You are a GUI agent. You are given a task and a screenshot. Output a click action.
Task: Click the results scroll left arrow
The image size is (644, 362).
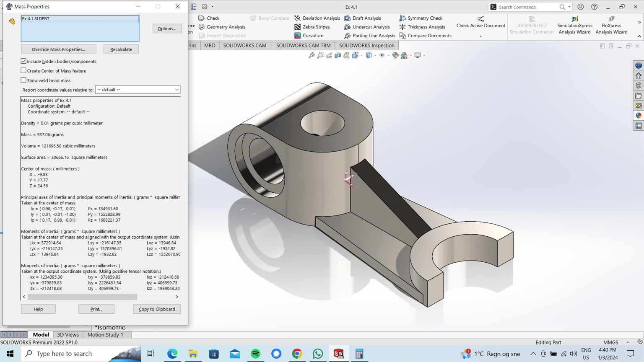pyautogui.click(x=24, y=297)
